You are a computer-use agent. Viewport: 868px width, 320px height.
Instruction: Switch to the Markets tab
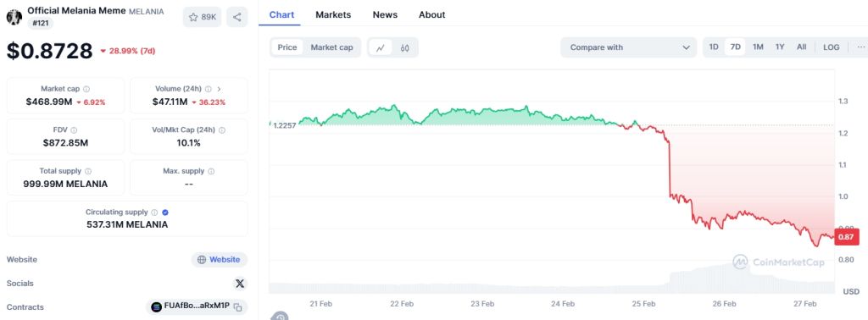(333, 15)
